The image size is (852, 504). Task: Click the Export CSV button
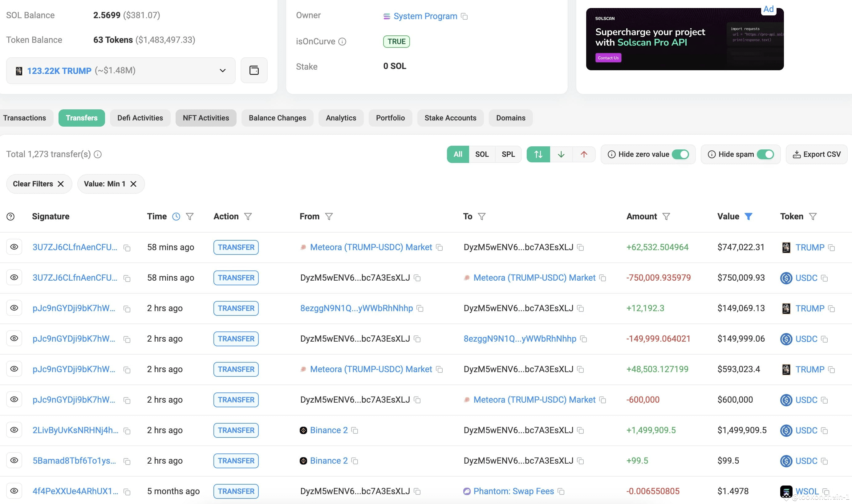[x=816, y=154]
